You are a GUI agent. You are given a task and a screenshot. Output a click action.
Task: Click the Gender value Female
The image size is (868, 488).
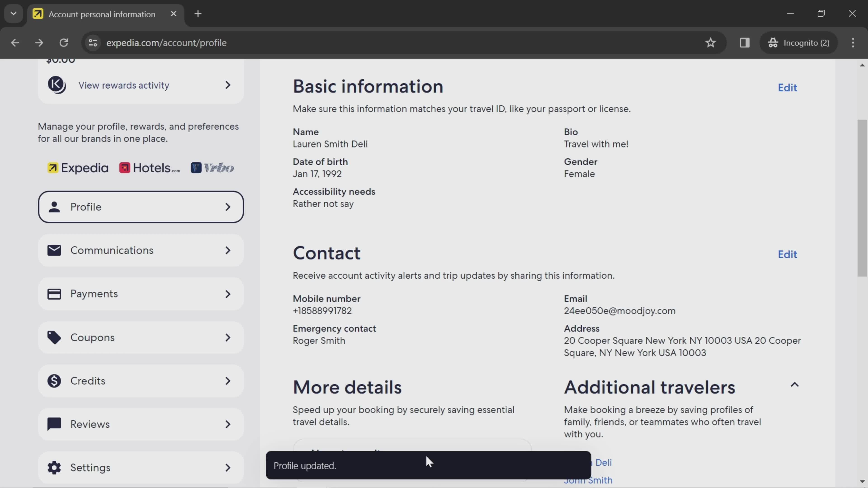[x=580, y=174]
